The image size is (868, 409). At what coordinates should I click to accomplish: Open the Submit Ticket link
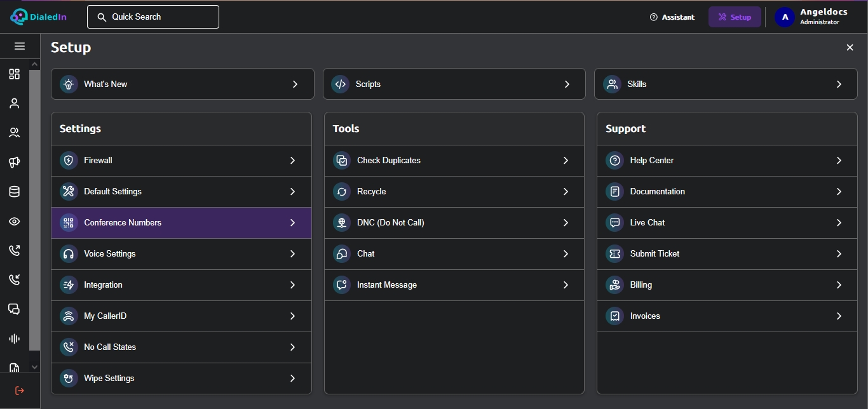click(x=727, y=254)
